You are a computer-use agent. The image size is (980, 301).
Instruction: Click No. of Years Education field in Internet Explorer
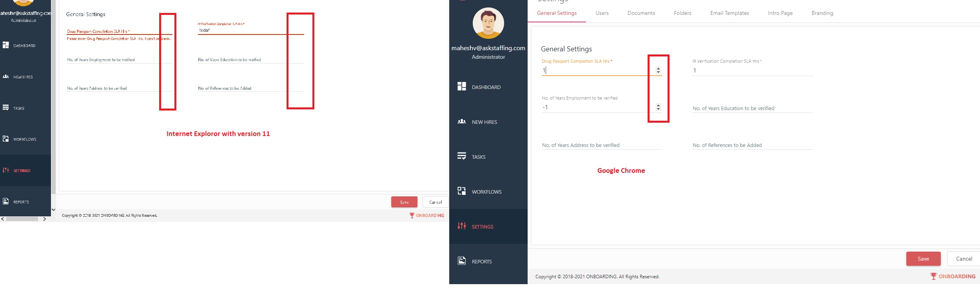(251, 60)
